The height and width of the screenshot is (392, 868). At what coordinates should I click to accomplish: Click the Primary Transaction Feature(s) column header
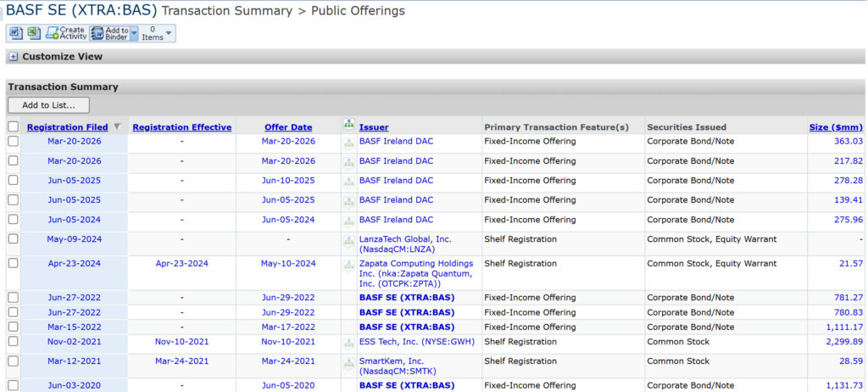pyautogui.click(x=556, y=127)
